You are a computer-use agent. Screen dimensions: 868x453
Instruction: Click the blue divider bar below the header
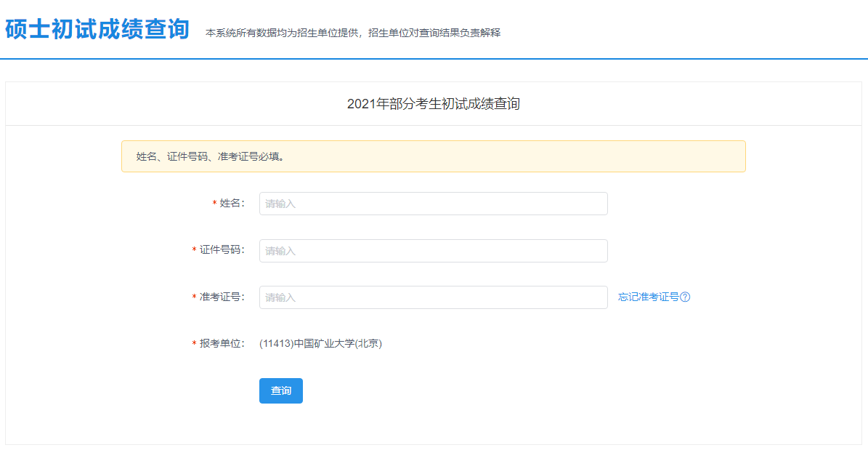click(x=434, y=57)
